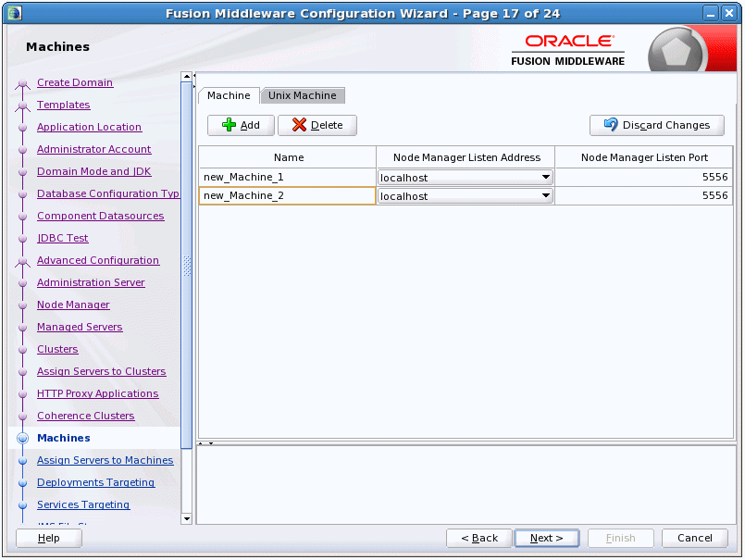Image resolution: width=745 pixels, height=560 pixels.
Task: Switch to the Unix Machine tab
Action: click(x=303, y=95)
